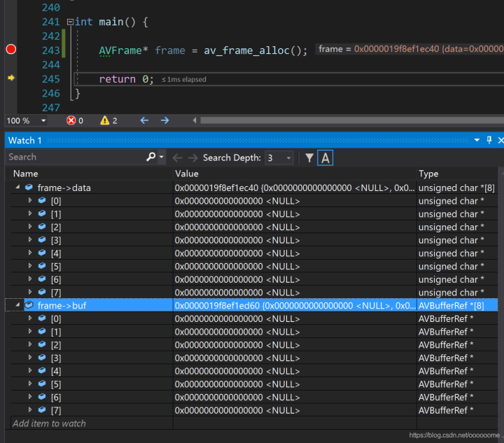Click the warnings triangle icon showing 2
Image resolution: width=504 pixels, height=443 pixels.
pyautogui.click(x=105, y=120)
